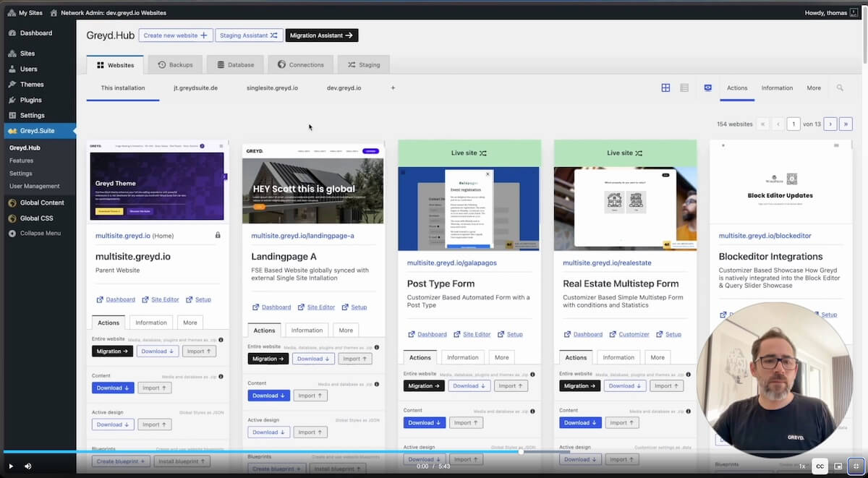Switch to grid view layout icon

pos(665,88)
